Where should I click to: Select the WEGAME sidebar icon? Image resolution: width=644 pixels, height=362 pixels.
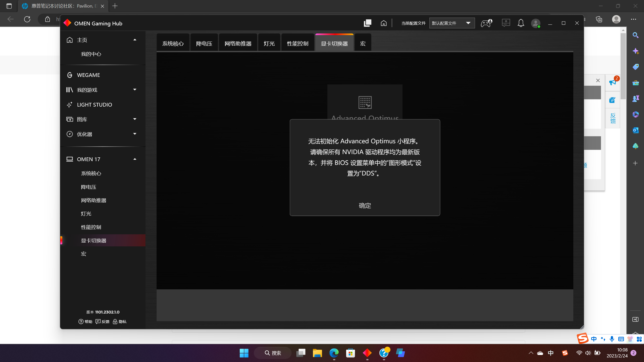(70, 75)
